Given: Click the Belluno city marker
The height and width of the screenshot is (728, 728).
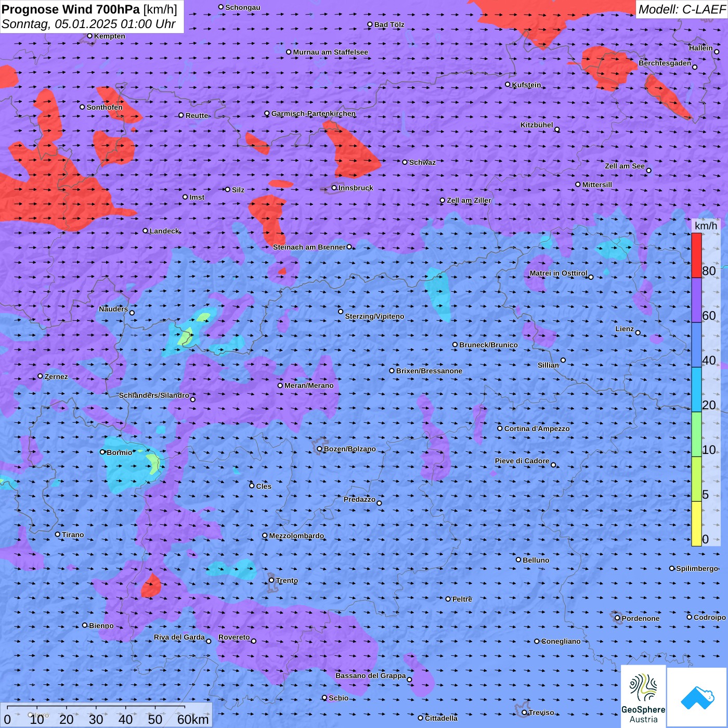Looking at the screenshot, I should [518, 560].
